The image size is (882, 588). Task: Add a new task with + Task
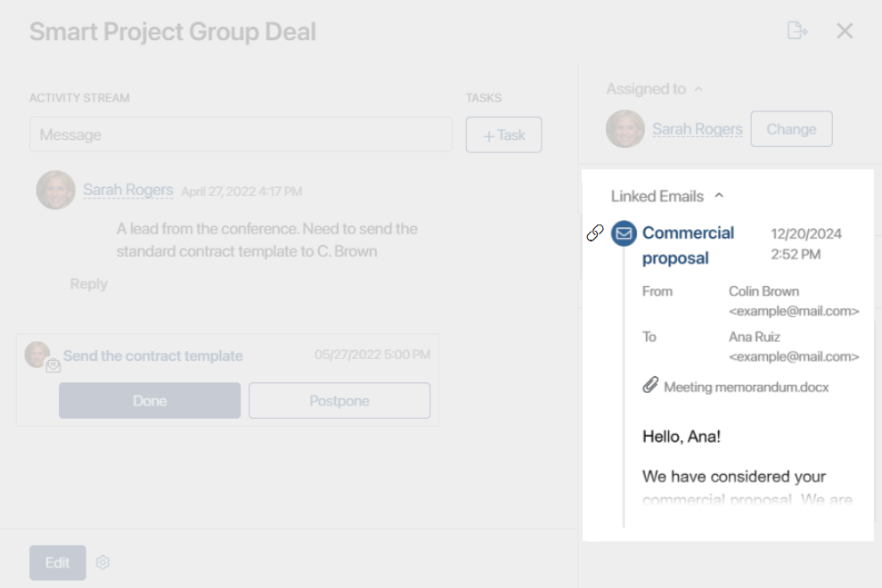point(503,135)
